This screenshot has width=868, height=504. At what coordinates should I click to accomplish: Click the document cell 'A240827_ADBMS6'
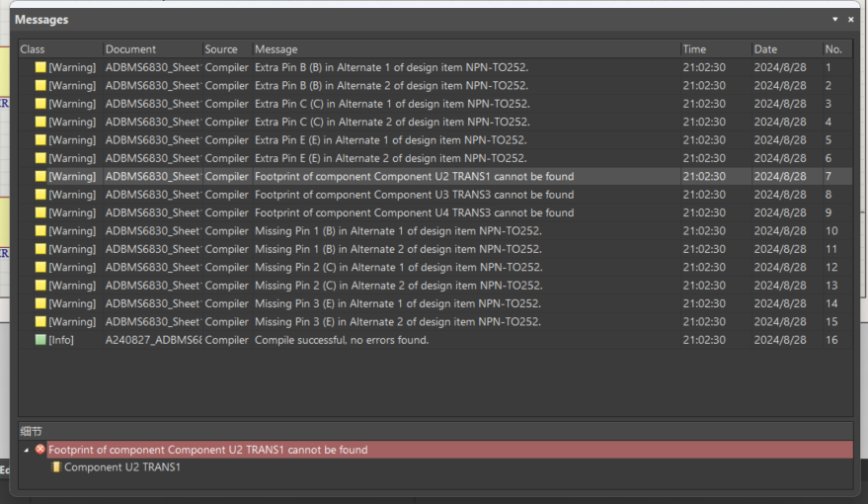coord(153,340)
